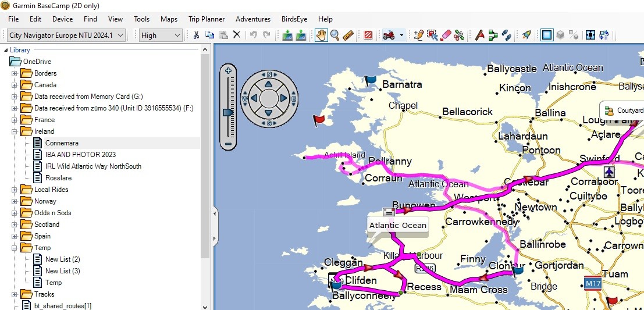Open the Maps menu
The width and height of the screenshot is (644, 310).
coord(169,19)
